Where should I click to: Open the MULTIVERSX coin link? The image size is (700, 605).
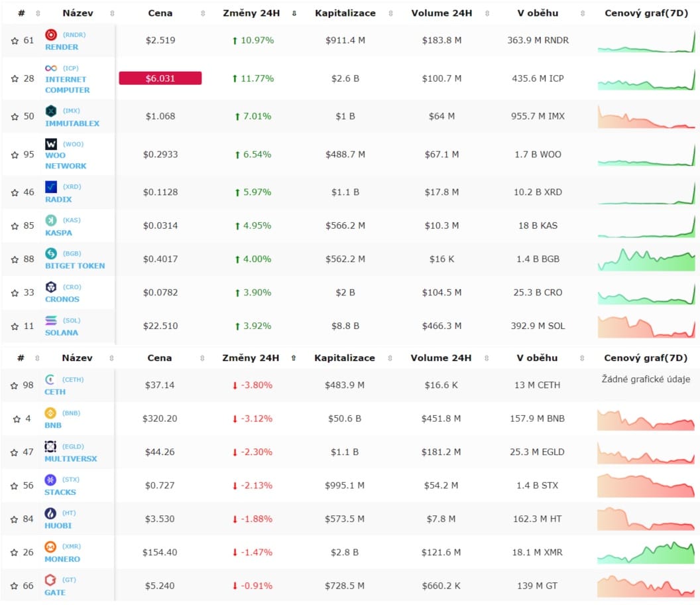pos(70,459)
